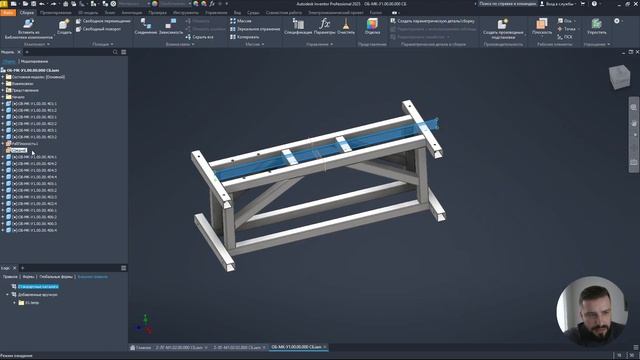
Task: Add a new browser panel with plus
Action: click(27, 52)
